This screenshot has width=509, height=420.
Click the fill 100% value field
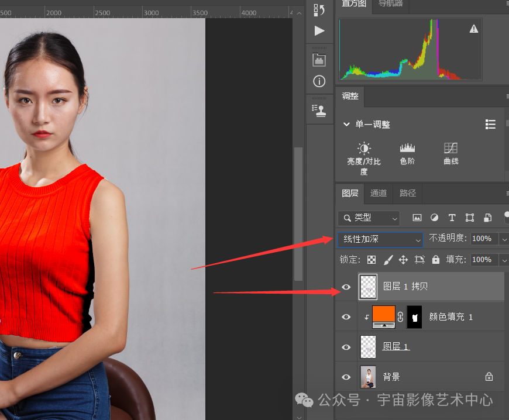484,260
